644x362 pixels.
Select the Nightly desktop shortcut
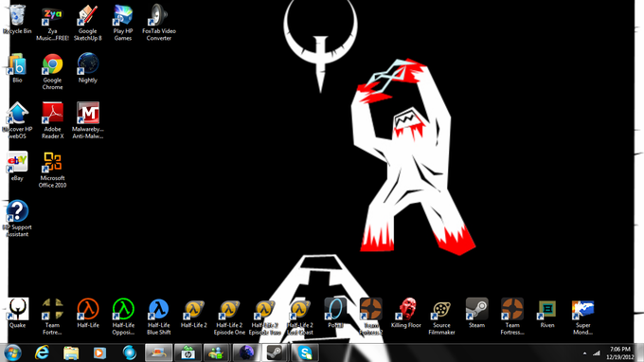88,68
